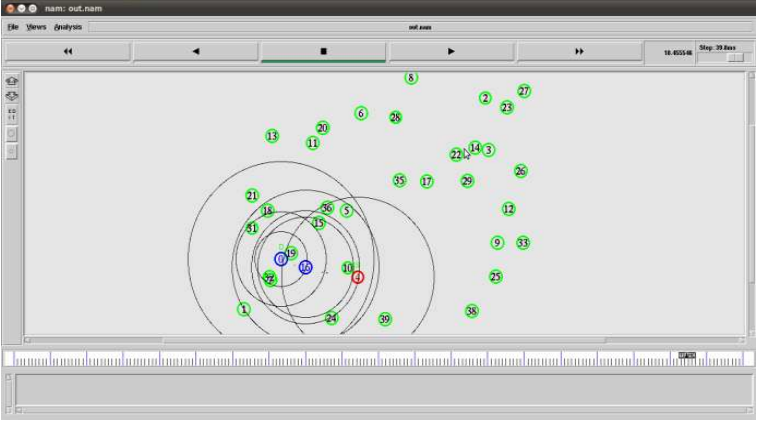Viewport: 759px width, 422px height.
Task: Select the fourth icon in left toolbar, with circle
Action: [x=12, y=134]
